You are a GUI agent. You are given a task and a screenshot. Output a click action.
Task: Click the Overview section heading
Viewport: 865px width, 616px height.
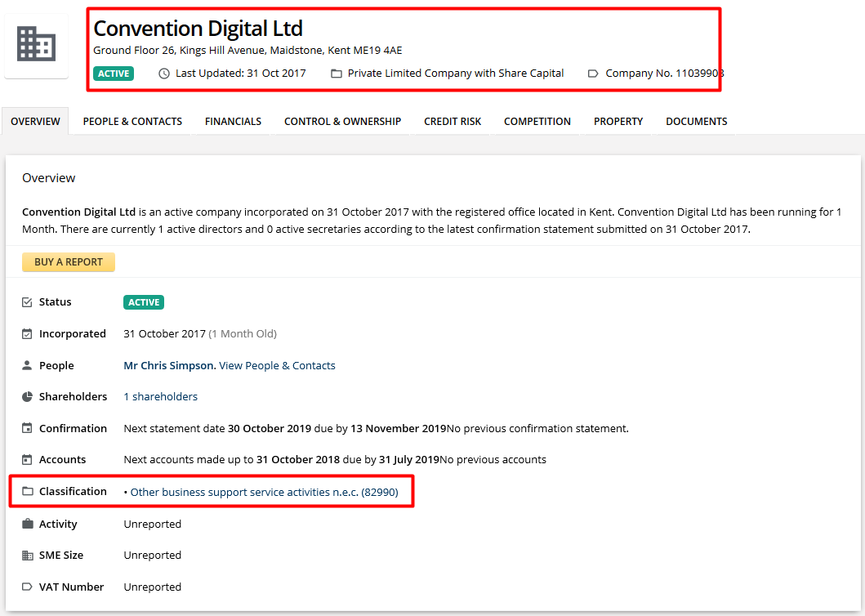48,178
